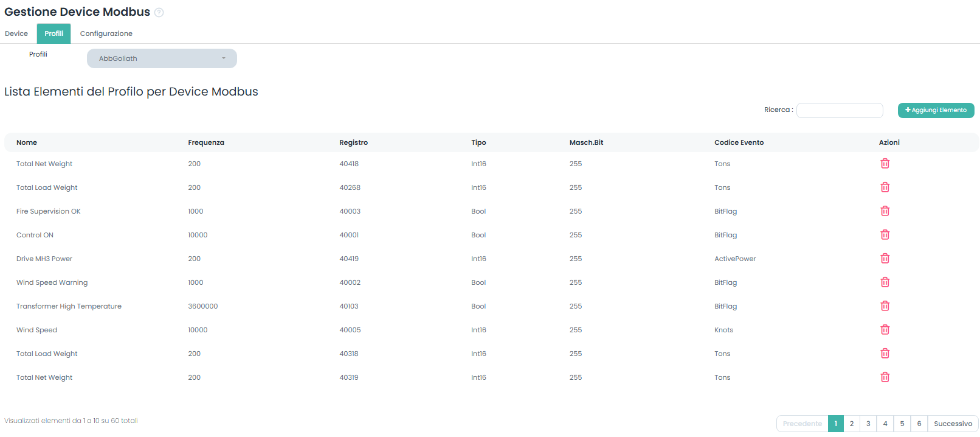Viewport: 980px width, 437px height.
Task: Jump to page 6 of results
Action: [x=919, y=424]
